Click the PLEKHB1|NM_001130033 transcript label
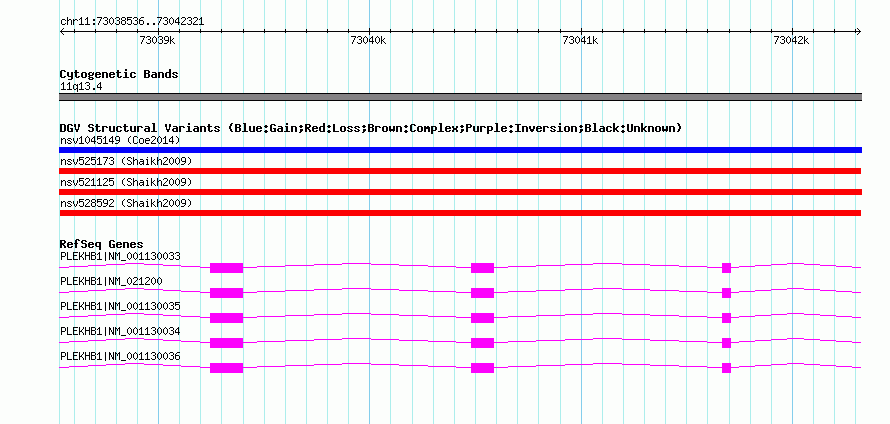This screenshot has height=424, width=890. [120, 257]
